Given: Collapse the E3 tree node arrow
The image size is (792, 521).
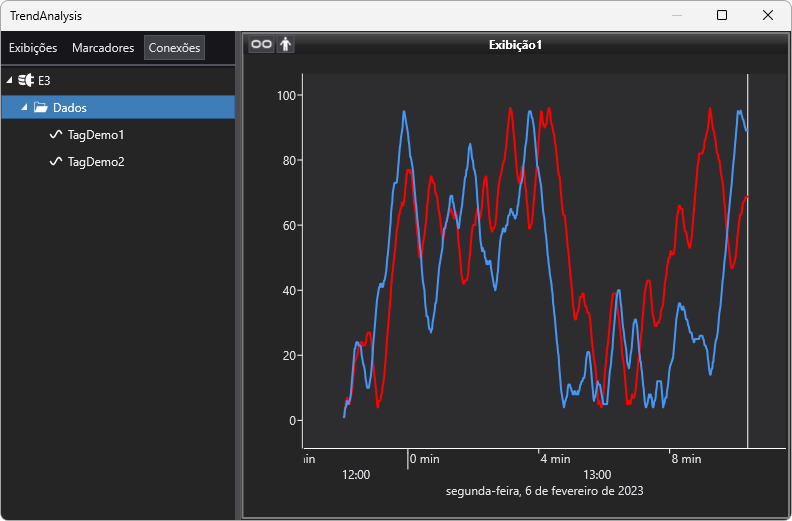Looking at the screenshot, I should (9, 80).
